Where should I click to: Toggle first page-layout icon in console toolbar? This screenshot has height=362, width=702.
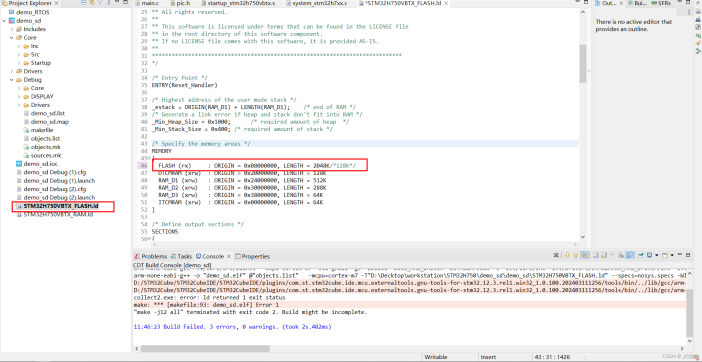point(596,256)
